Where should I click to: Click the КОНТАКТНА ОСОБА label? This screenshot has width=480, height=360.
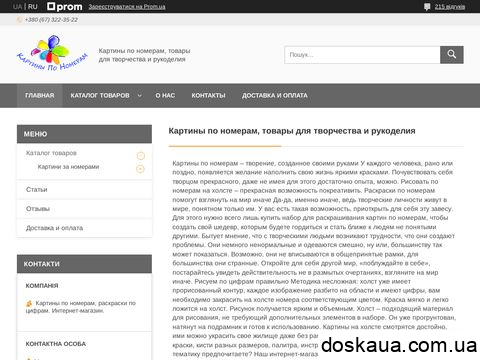(x=56, y=344)
